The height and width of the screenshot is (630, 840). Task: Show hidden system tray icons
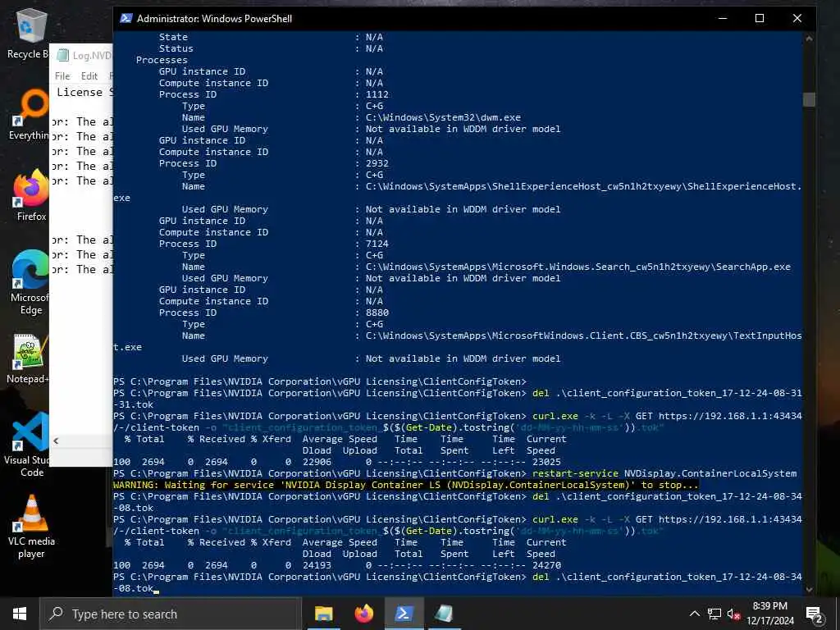pyautogui.click(x=694, y=614)
